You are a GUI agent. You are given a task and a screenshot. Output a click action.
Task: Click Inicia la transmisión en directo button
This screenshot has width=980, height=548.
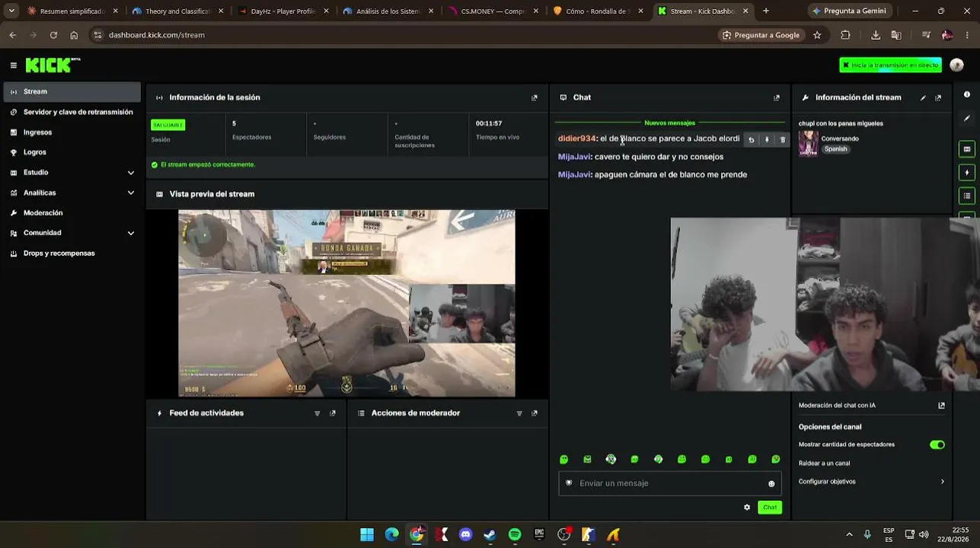click(x=890, y=65)
